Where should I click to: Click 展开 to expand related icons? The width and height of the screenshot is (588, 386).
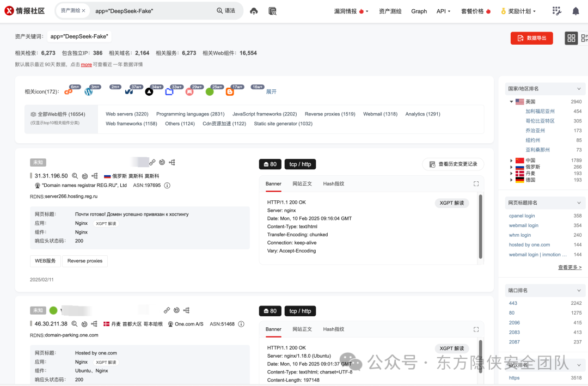tap(271, 91)
